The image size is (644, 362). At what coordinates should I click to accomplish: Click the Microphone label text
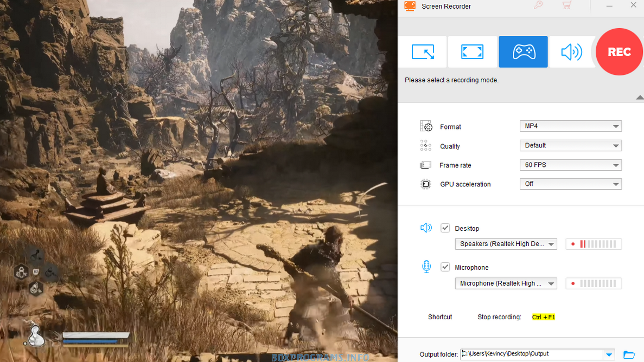point(471,267)
